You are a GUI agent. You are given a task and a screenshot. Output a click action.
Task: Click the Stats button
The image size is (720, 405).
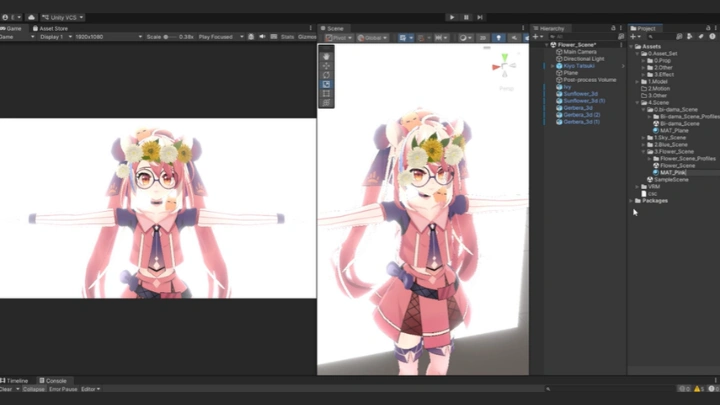(x=287, y=37)
